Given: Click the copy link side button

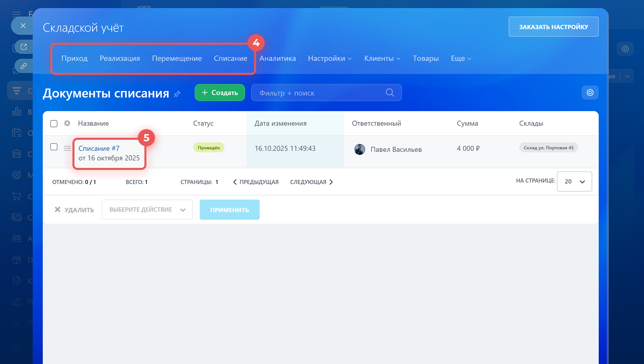Looking at the screenshot, I should (x=23, y=66).
